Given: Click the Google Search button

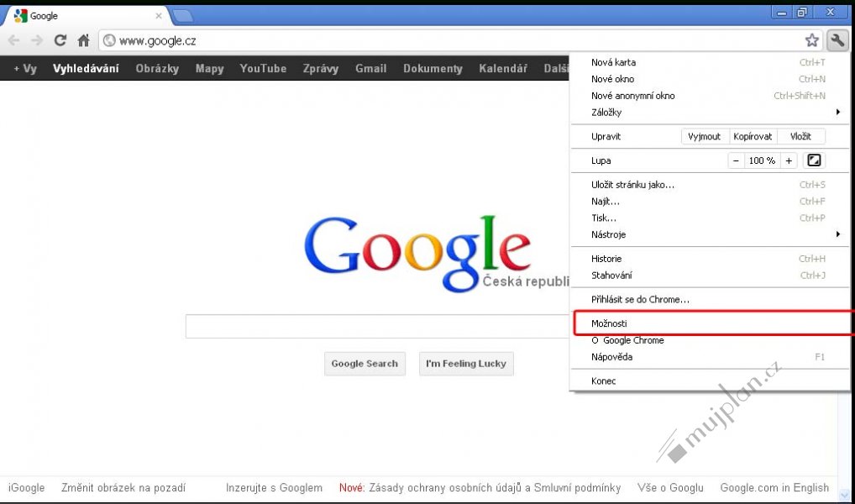Looking at the screenshot, I should tap(365, 364).
